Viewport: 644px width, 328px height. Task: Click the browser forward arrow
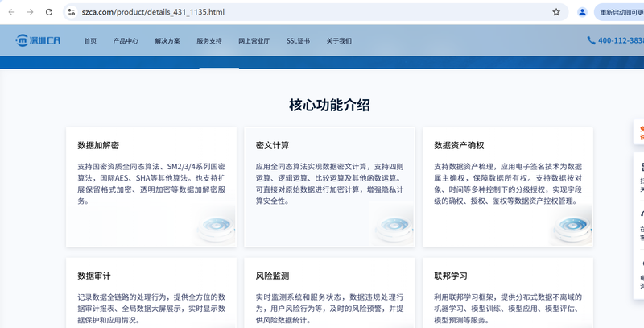30,12
